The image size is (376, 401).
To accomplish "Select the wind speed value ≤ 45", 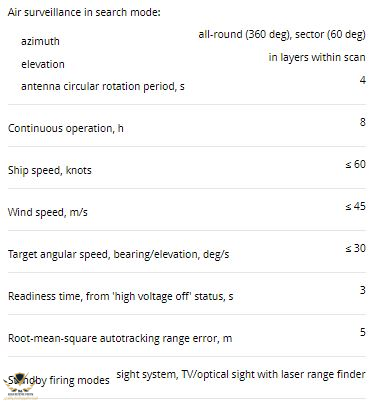I will click(355, 206).
